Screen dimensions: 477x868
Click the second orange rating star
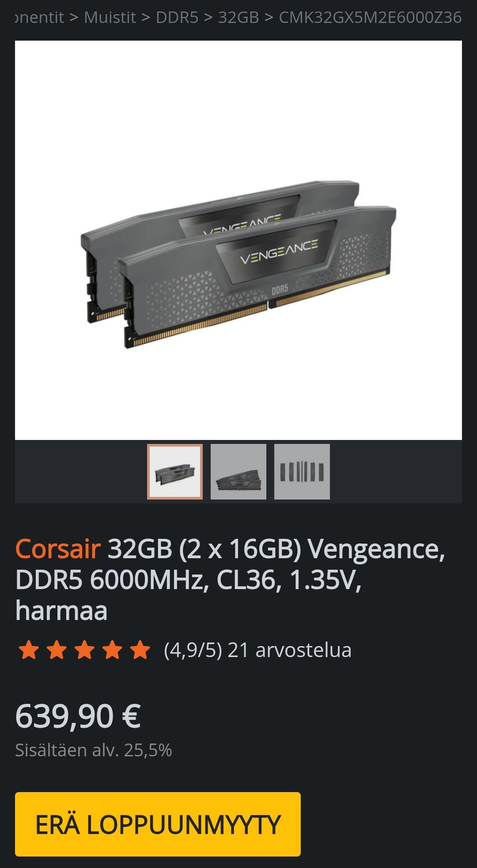(57, 650)
